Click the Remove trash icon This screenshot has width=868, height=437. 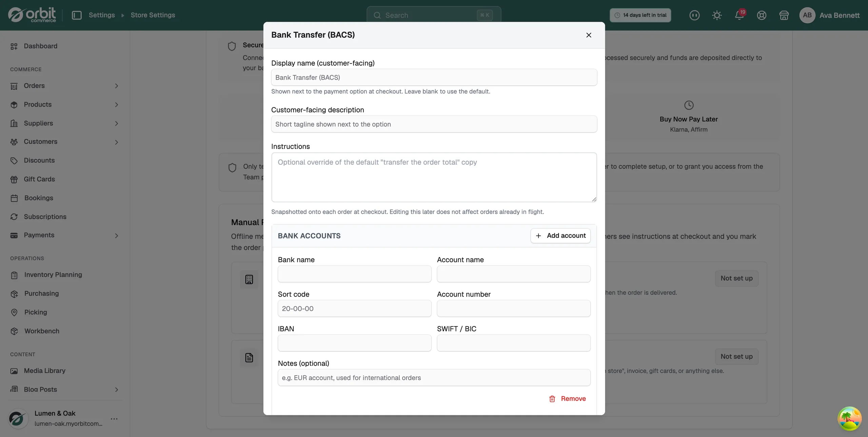(x=552, y=399)
